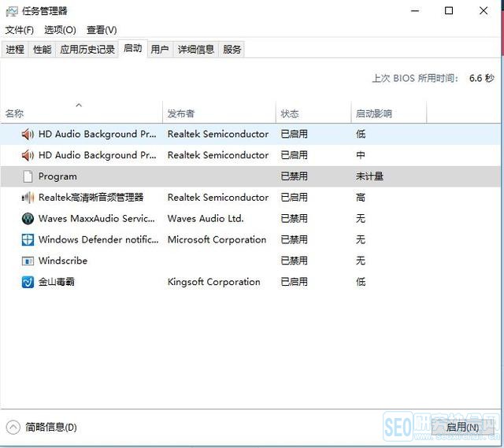Viewport: 504px width, 448px height.
Task: Click 高 impact in Realtek高清晰音频管理器 row
Action: coord(361,198)
